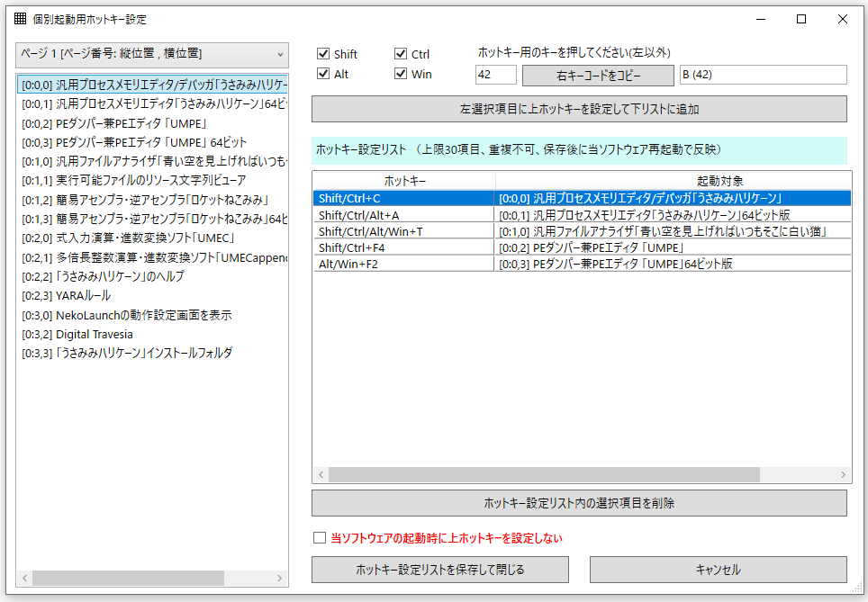
Task: Select [0:2,3] YARAルール item
Action: [152, 295]
